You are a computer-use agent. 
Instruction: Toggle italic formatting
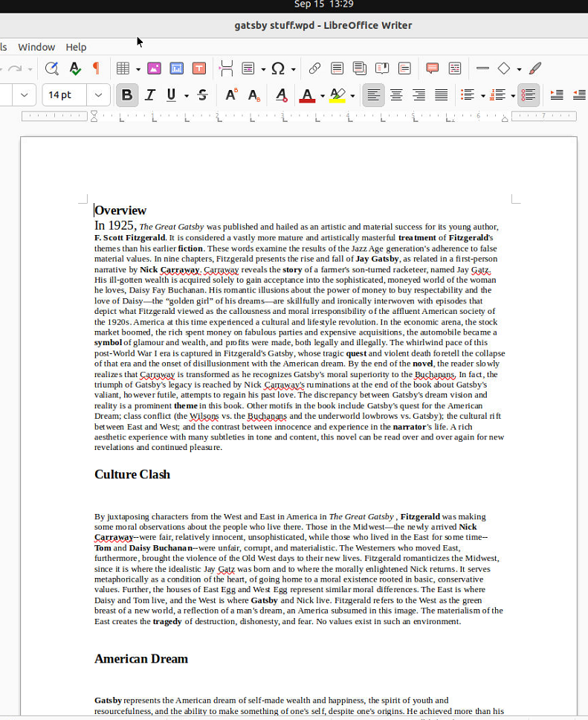tap(149, 95)
